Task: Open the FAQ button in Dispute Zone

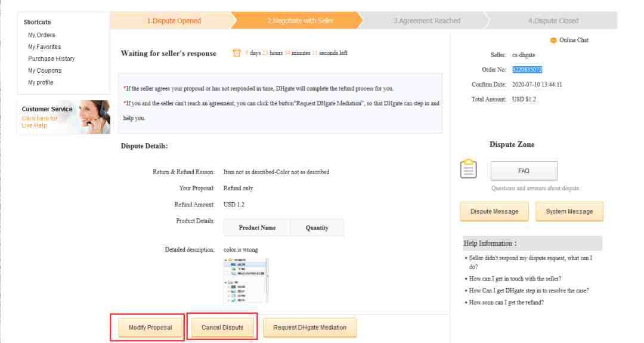Action: coord(524,171)
